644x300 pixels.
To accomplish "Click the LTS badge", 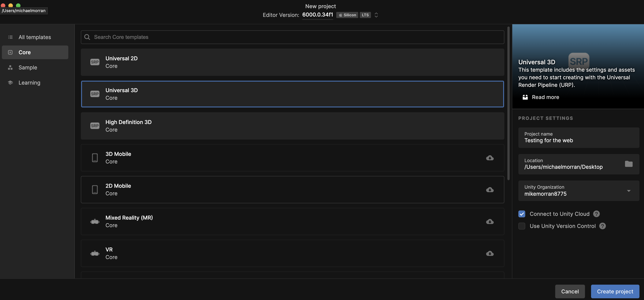I will [365, 15].
